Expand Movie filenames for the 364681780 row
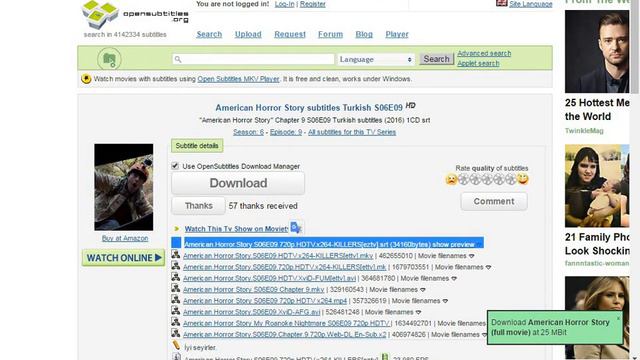This screenshot has width=640, height=360. coord(454,279)
